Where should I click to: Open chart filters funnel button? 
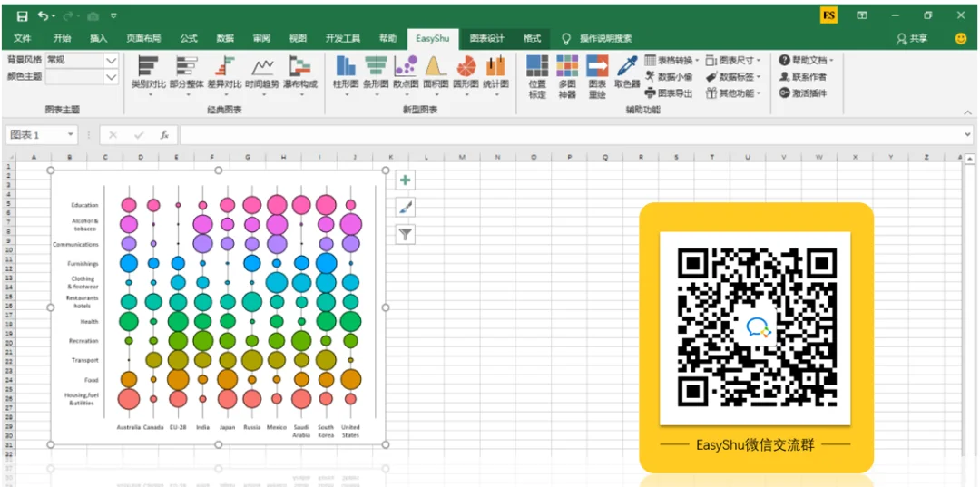(406, 234)
